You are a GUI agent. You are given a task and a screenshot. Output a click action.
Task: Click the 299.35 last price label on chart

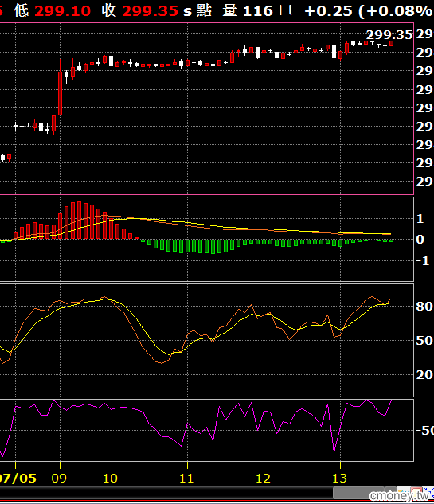click(x=389, y=35)
